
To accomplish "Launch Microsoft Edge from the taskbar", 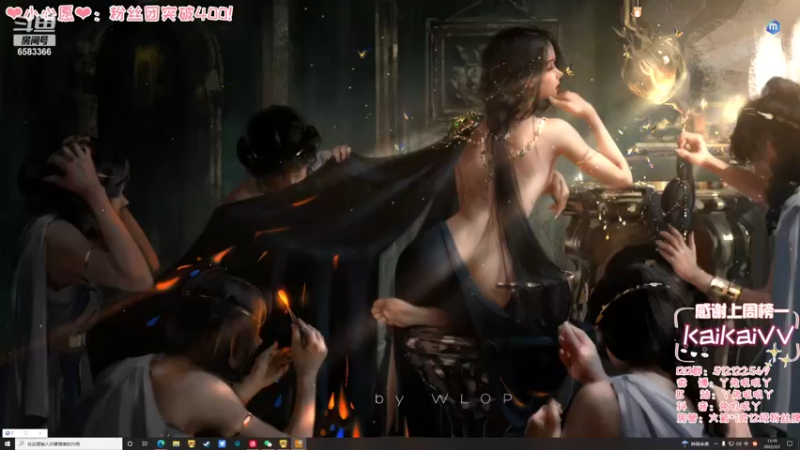I will (161, 444).
